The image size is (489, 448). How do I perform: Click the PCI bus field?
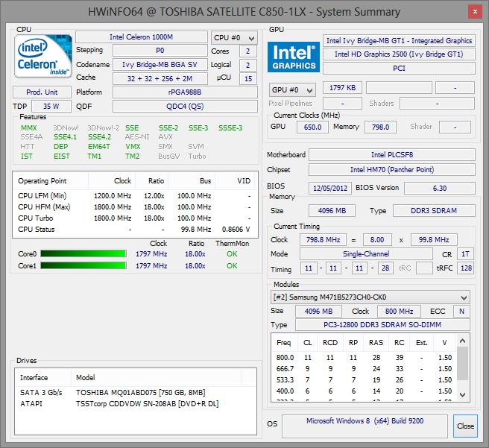(399, 69)
